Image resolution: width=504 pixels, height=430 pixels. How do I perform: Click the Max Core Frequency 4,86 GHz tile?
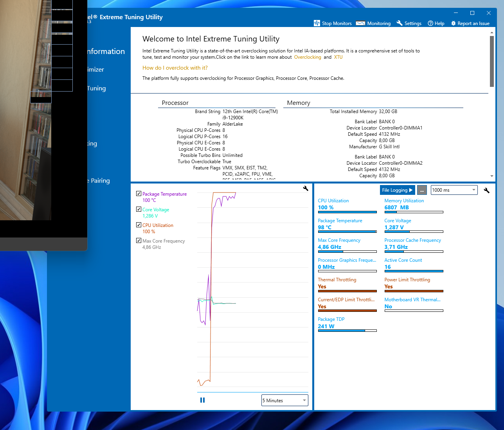(347, 245)
